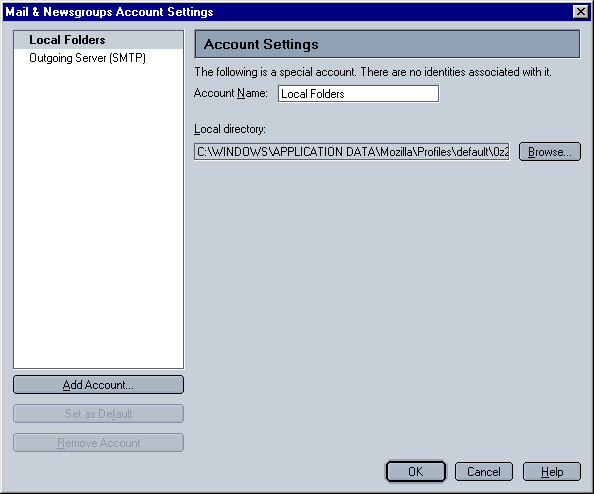Click the text 'The following is a special account'

(275, 72)
